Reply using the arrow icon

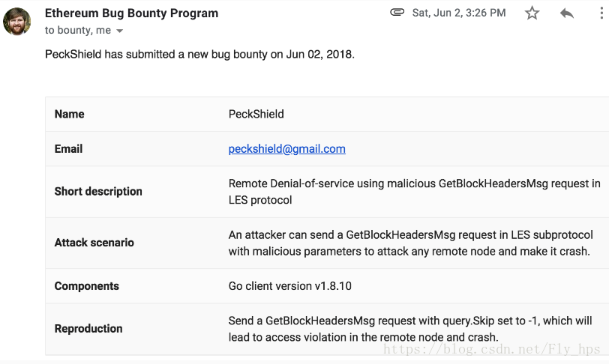click(x=567, y=13)
